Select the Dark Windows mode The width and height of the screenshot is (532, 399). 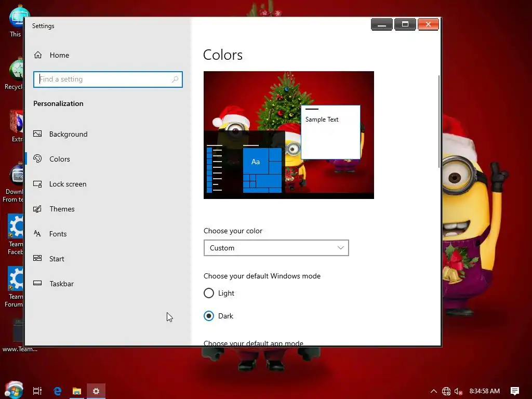[209, 316]
